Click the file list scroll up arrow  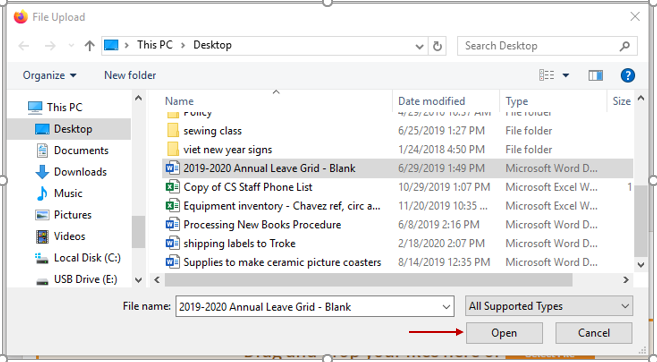pyautogui.click(x=641, y=99)
